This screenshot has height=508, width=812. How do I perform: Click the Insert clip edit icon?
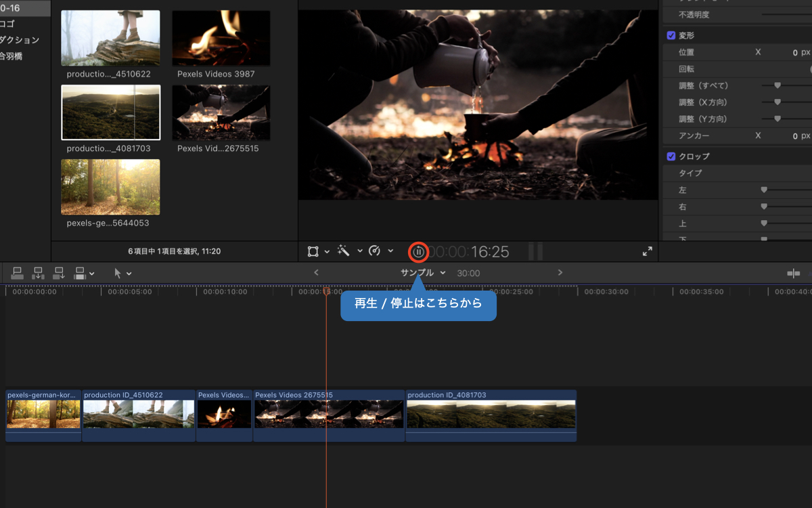[39, 273]
